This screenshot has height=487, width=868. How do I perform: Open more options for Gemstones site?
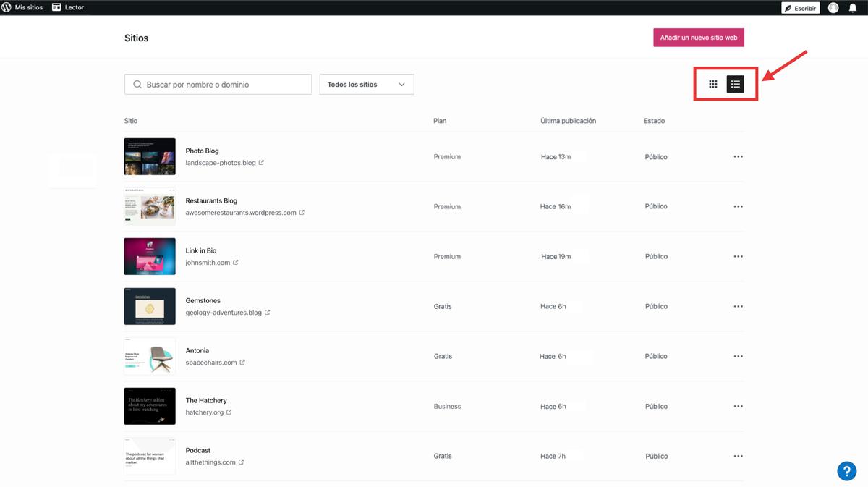point(738,307)
